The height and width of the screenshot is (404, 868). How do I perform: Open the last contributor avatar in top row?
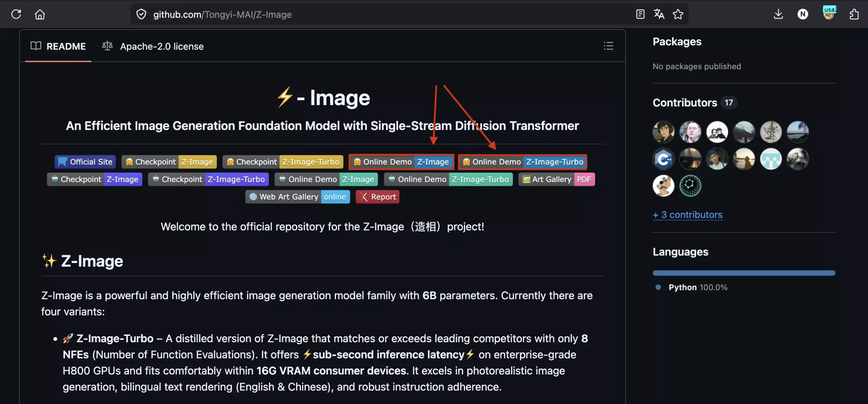[797, 132]
